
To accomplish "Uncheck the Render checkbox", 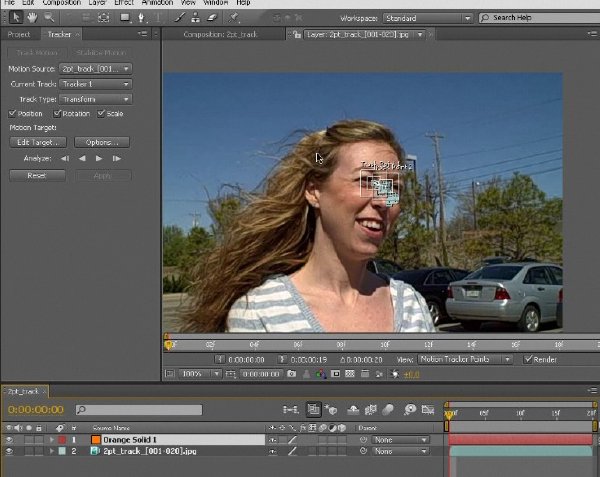I will click(x=528, y=359).
